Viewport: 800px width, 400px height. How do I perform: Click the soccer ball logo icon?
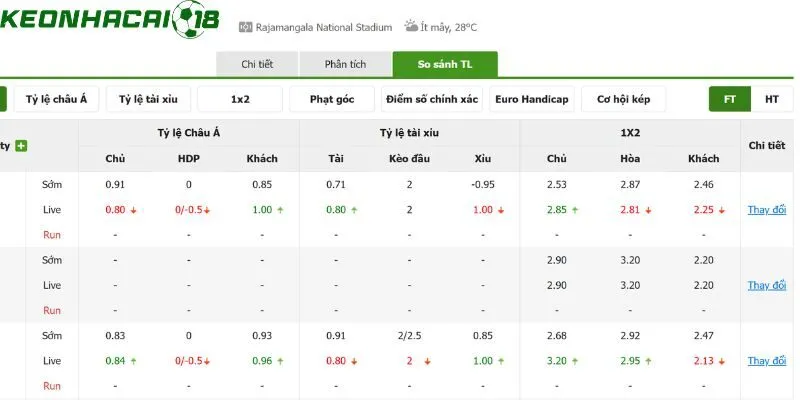tap(188, 20)
